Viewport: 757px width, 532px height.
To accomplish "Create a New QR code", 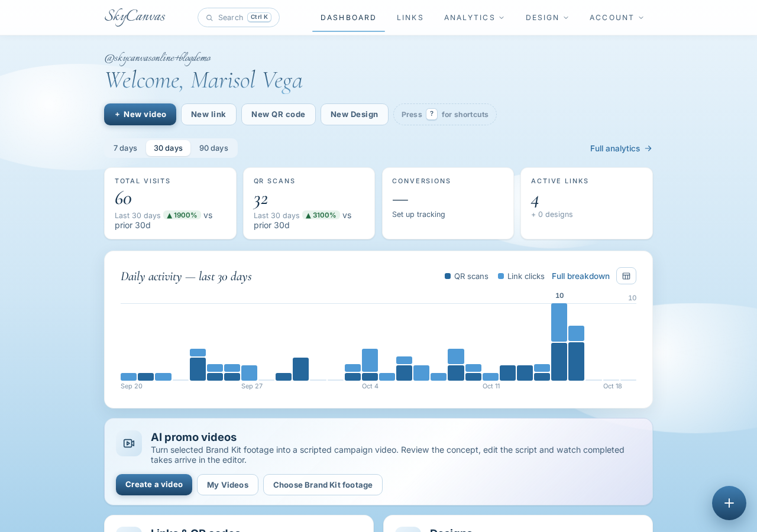I will tap(279, 115).
